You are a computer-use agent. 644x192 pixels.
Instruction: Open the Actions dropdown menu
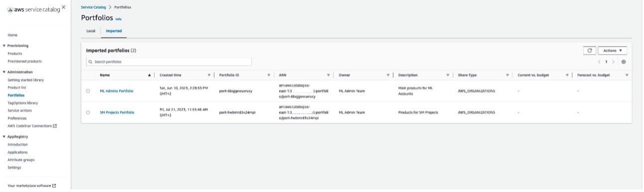(x=612, y=50)
